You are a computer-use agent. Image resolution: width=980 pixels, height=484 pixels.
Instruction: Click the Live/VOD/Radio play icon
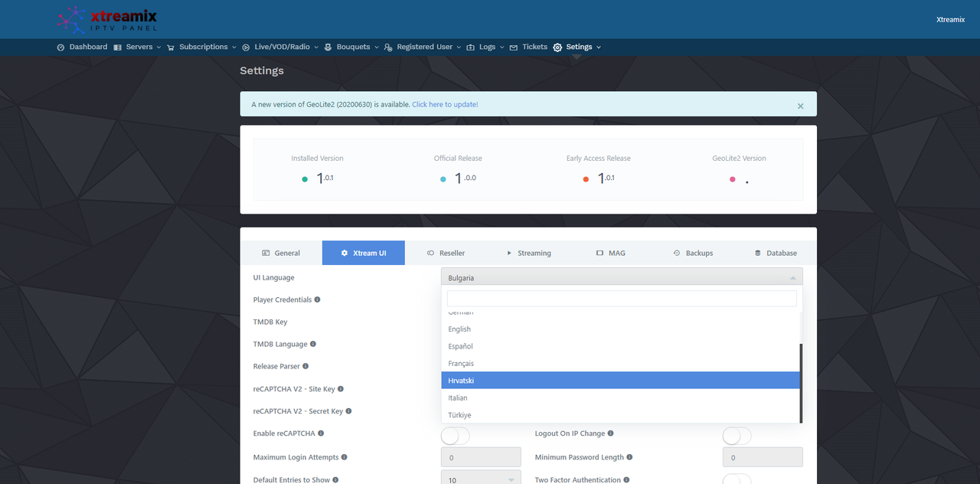coord(246,47)
